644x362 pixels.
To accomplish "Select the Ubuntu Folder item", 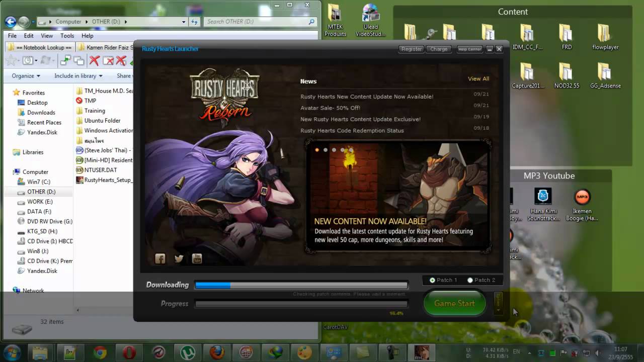I will tap(102, 121).
